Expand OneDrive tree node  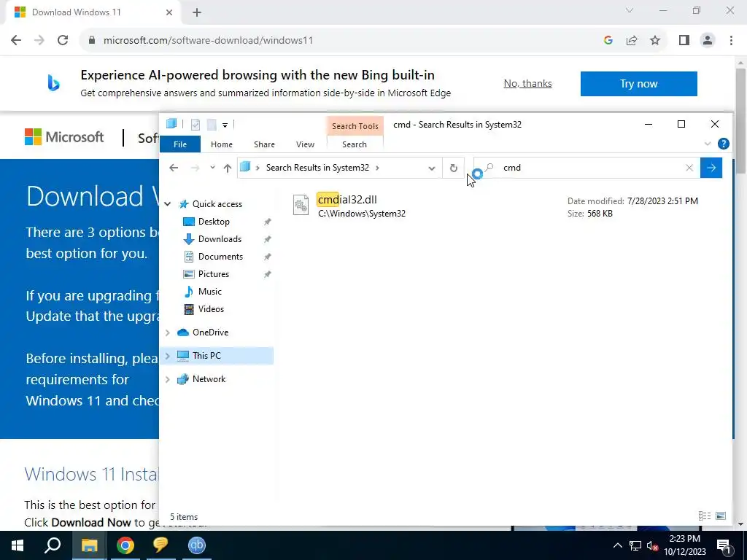(x=168, y=332)
